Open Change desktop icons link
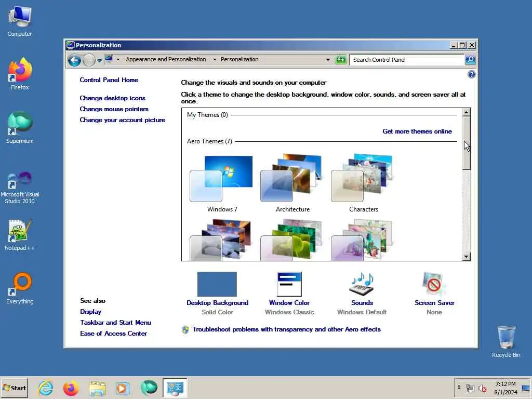This screenshot has width=532, height=399. (112, 98)
